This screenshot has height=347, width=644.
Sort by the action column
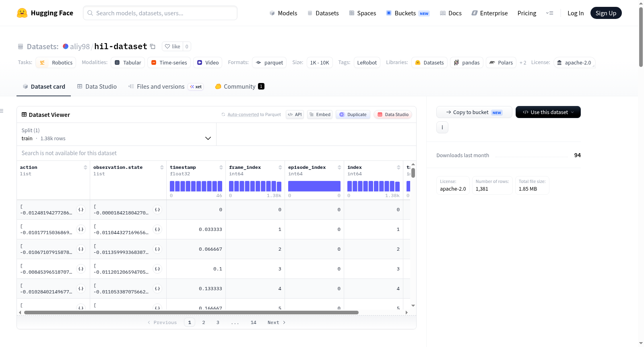(85, 167)
